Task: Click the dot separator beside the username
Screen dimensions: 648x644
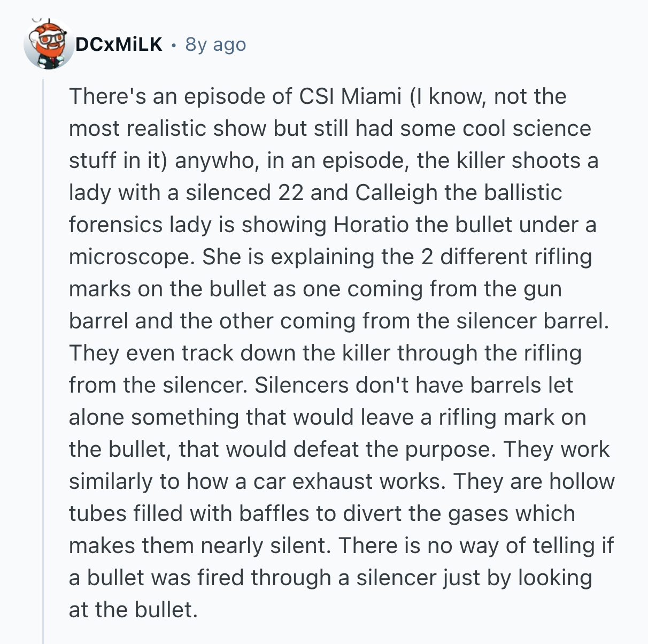Action: [x=174, y=45]
